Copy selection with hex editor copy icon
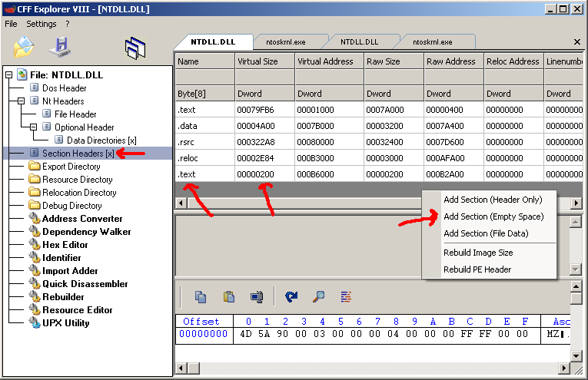The width and height of the screenshot is (588, 380). (x=201, y=297)
